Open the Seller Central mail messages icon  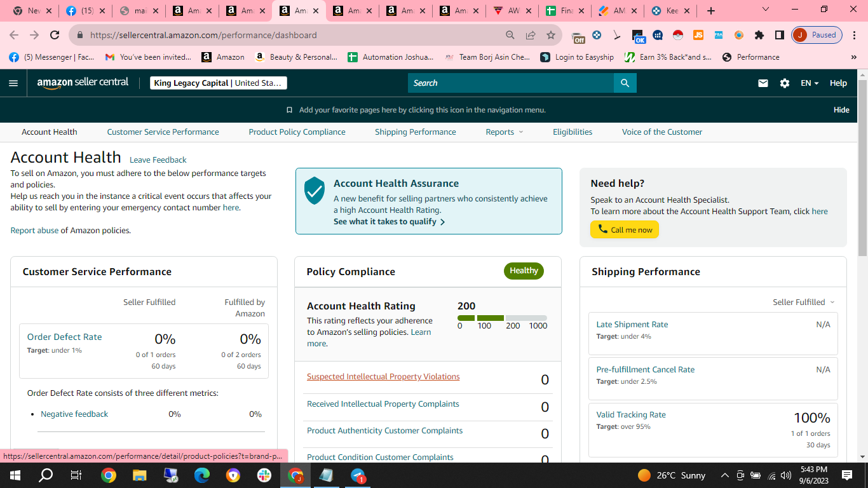763,83
